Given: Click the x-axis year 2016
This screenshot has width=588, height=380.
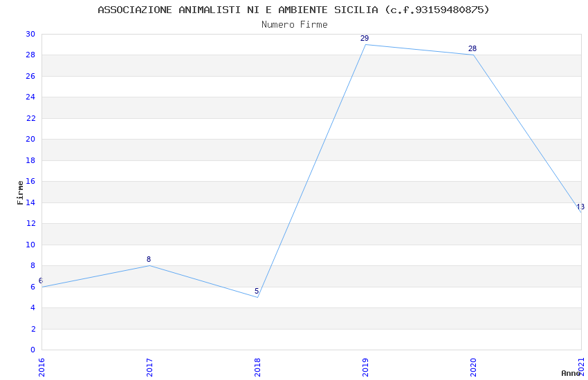Looking at the screenshot, I should coord(42,368).
